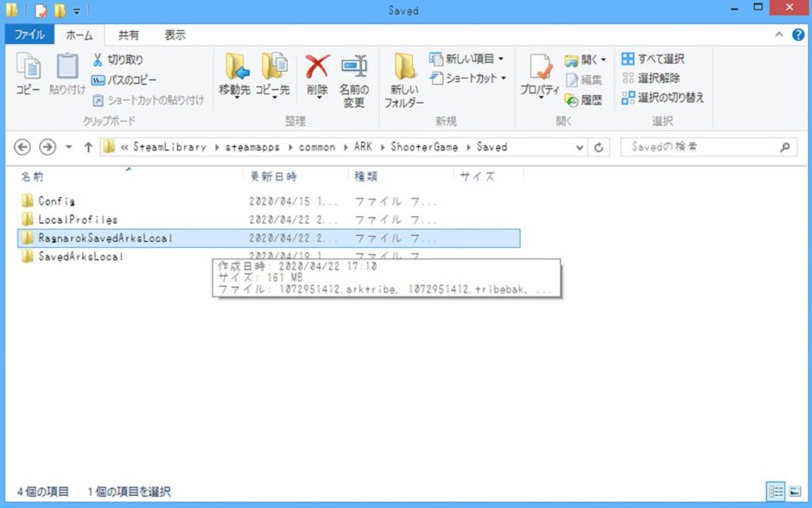
Task: Go up one folder level arrow
Action: [x=88, y=147]
